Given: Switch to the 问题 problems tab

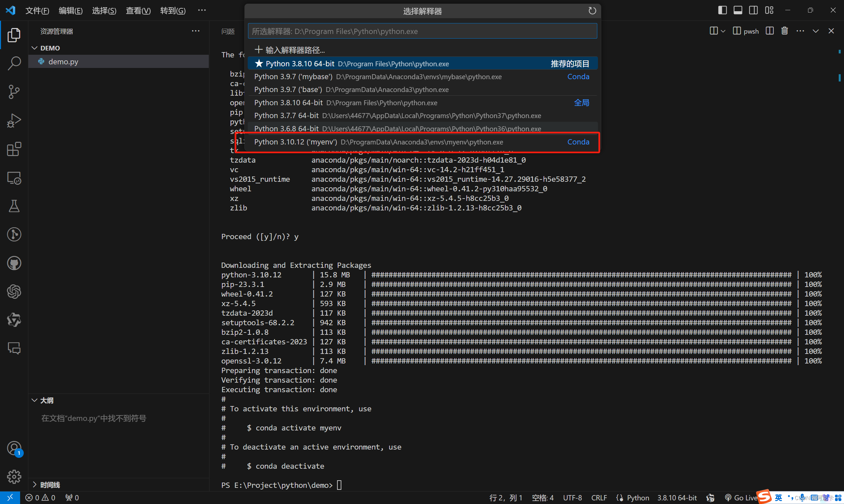Looking at the screenshot, I should click(228, 31).
